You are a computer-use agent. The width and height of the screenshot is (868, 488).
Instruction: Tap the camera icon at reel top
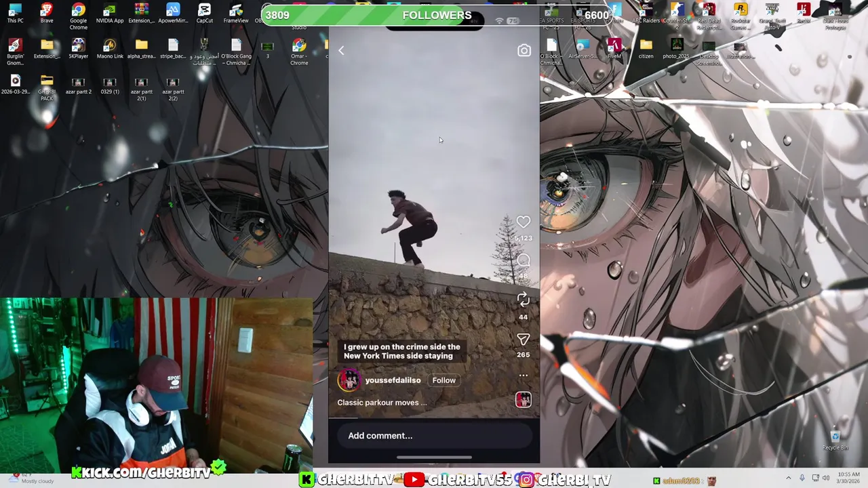point(524,51)
